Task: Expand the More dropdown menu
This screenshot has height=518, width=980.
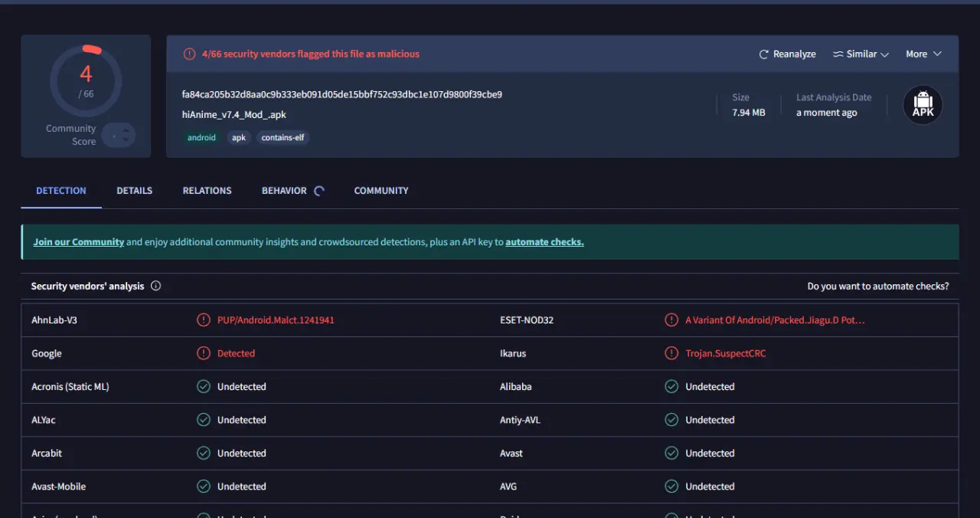Action: point(923,54)
